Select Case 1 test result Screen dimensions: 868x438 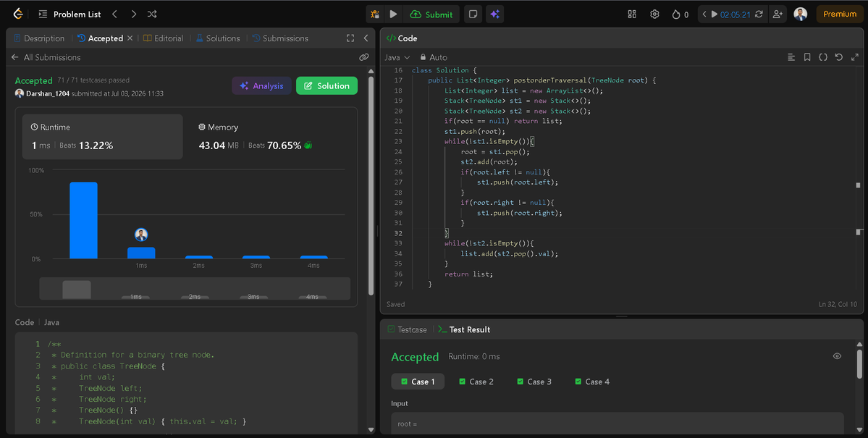point(418,382)
